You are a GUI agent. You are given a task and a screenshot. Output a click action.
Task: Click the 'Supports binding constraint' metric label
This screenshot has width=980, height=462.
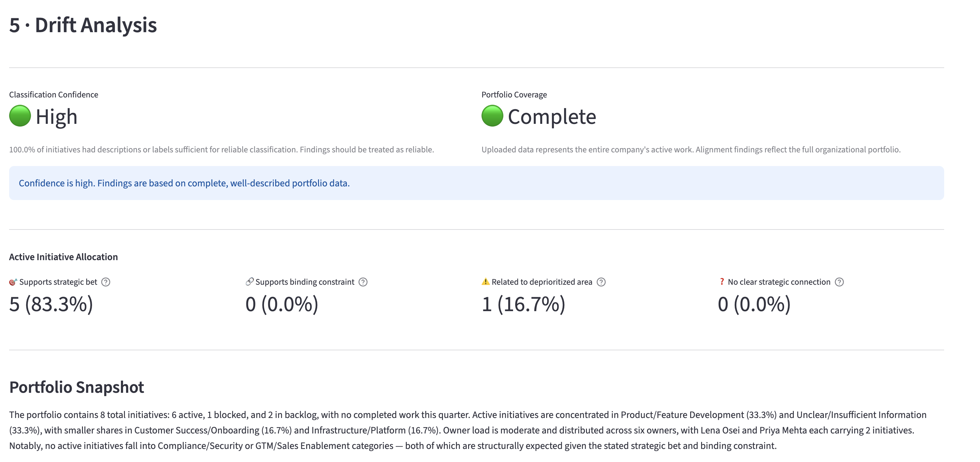point(305,282)
